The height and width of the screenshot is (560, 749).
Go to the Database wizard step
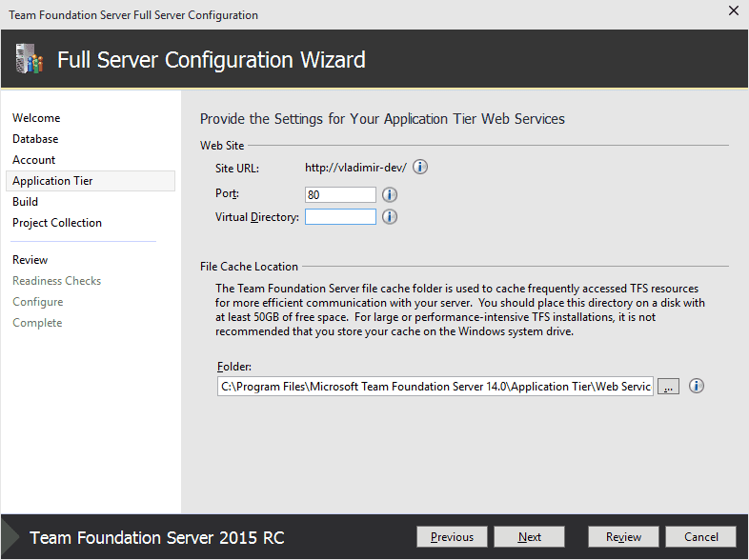click(x=35, y=139)
